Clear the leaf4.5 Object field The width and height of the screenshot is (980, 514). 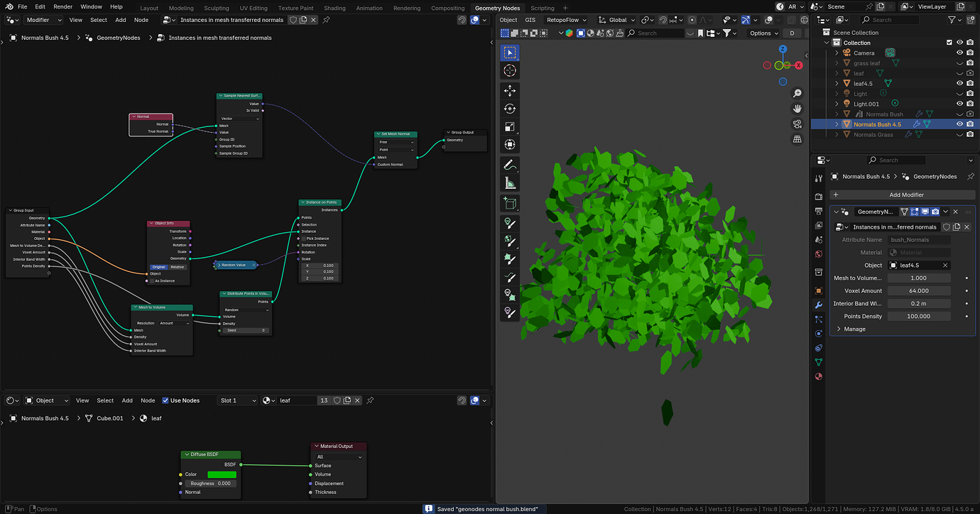(x=945, y=266)
